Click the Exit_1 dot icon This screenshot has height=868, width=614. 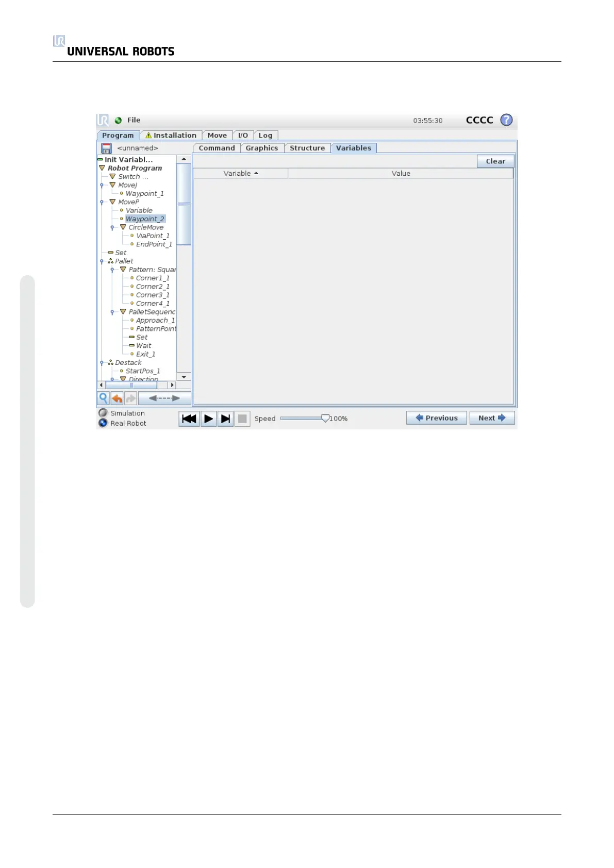[x=132, y=354]
